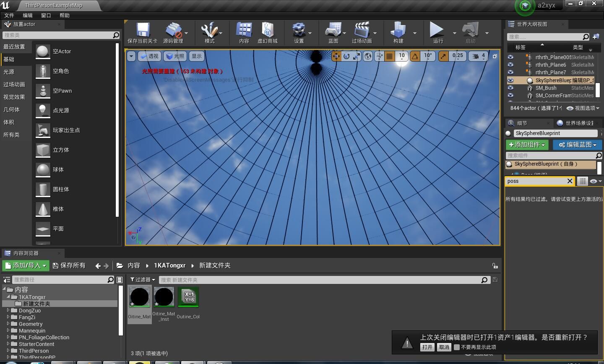
Task: Toggle scale snapping in the viewport
Action: tap(443, 56)
